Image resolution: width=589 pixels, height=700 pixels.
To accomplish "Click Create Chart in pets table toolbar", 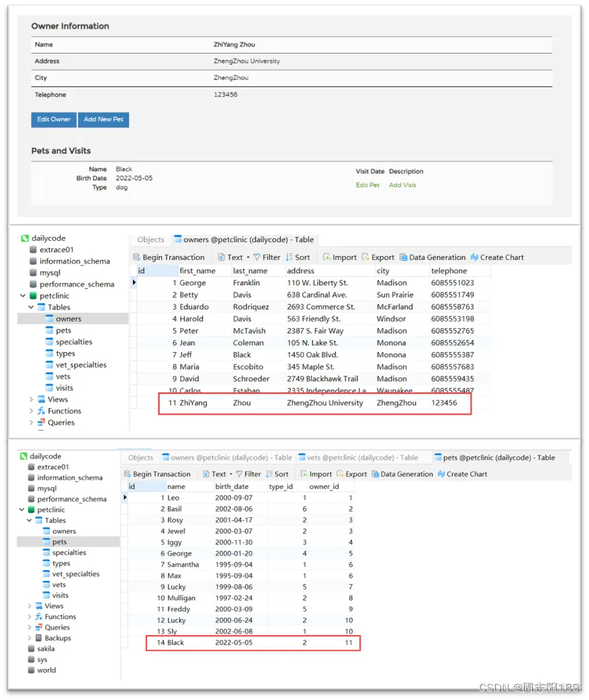I will [x=462, y=474].
